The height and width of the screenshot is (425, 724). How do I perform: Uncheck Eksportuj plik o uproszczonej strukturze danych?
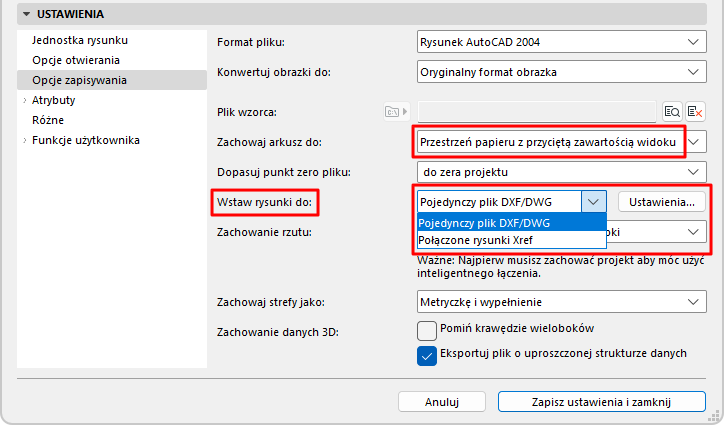[427, 355]
